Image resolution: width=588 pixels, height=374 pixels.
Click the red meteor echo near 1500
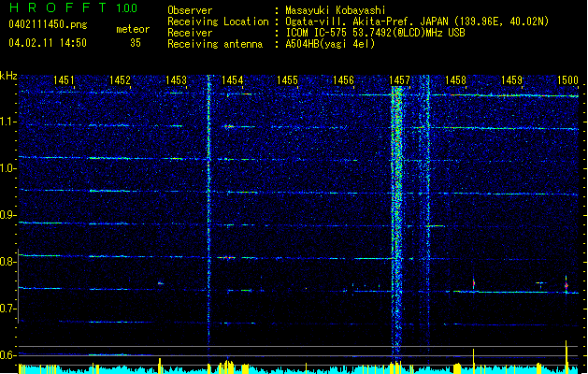[x=566, y=285]
